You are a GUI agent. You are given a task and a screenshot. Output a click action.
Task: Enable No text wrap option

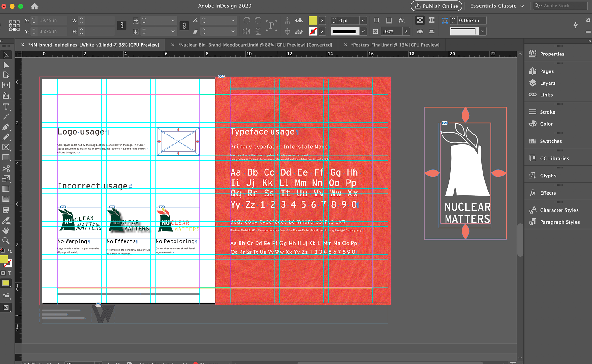420,20
